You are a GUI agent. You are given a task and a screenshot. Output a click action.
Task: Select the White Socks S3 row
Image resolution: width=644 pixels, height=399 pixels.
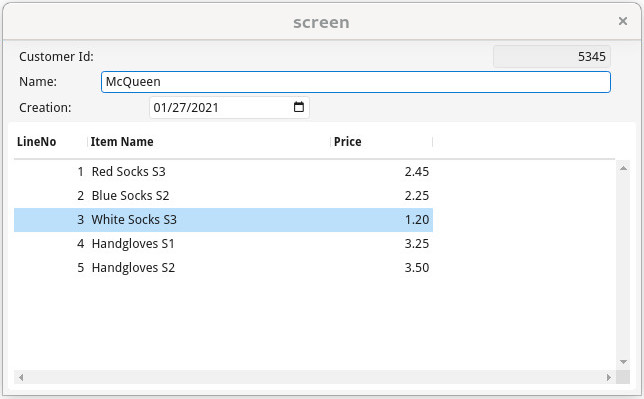click(223, 220)
